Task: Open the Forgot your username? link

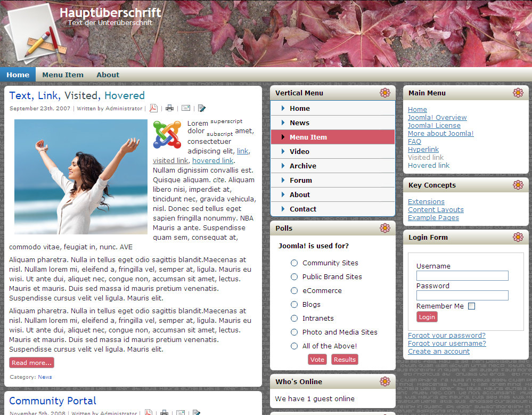Action: 447,344
